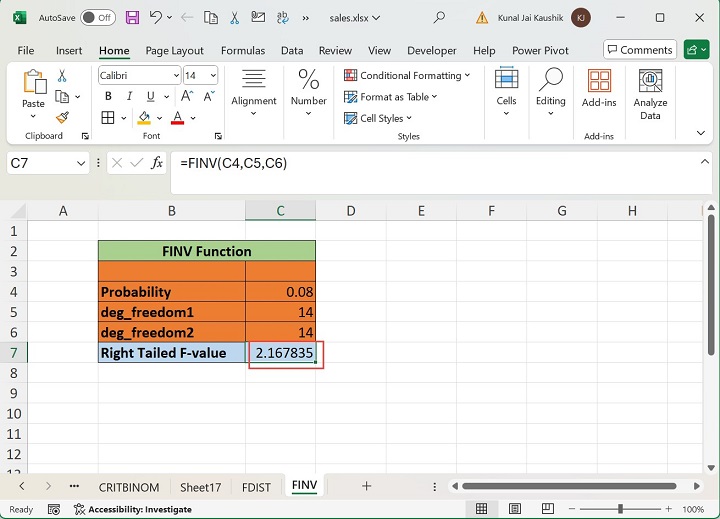Open the Calibri font name dropdown

(176, 75)
